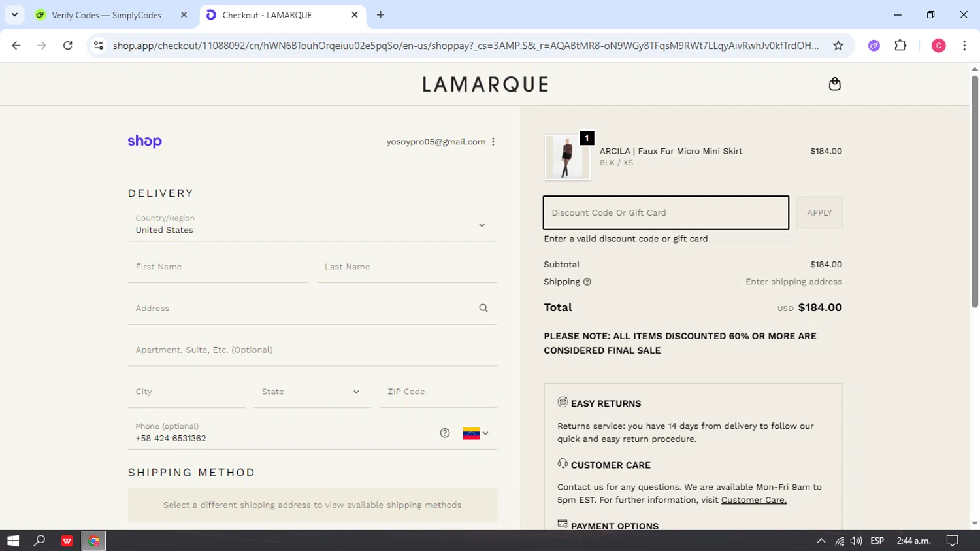Open the shopping bag cart icon
This screenshot has width=980, height=551.
pos(834,84)
